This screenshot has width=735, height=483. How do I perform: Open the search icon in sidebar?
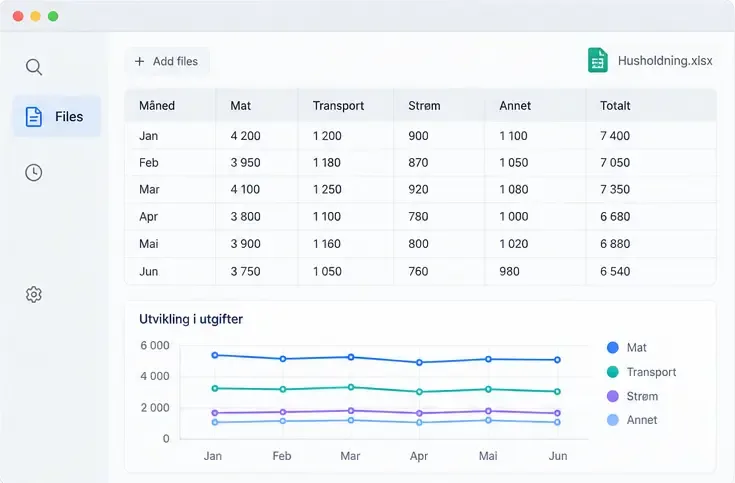coord(34,67)
